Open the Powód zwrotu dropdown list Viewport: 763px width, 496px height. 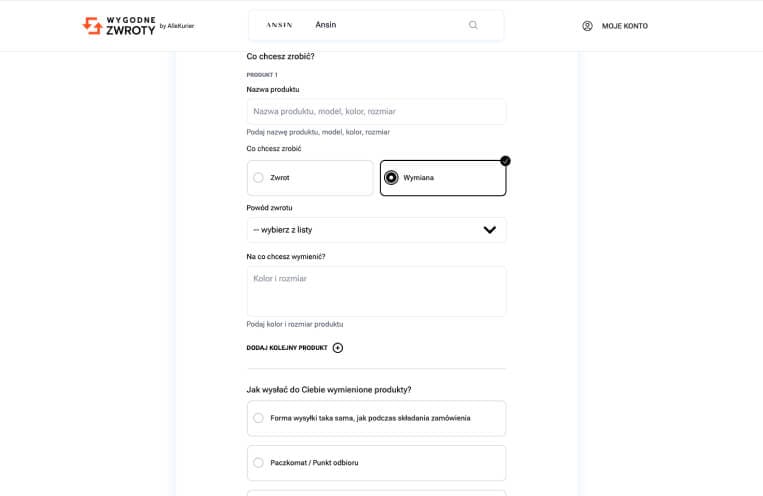tap(376, 230)
